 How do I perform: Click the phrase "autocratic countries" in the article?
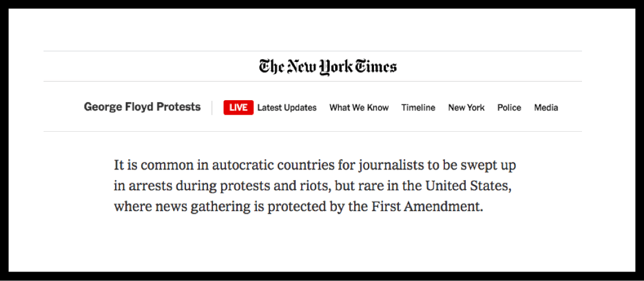tap(264, 165)
